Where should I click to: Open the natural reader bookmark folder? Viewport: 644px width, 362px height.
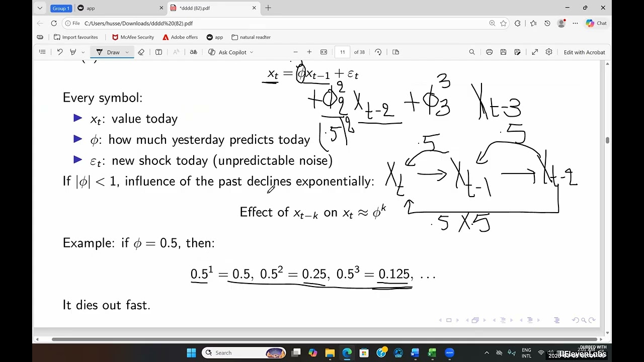click(x=251, y=37)
